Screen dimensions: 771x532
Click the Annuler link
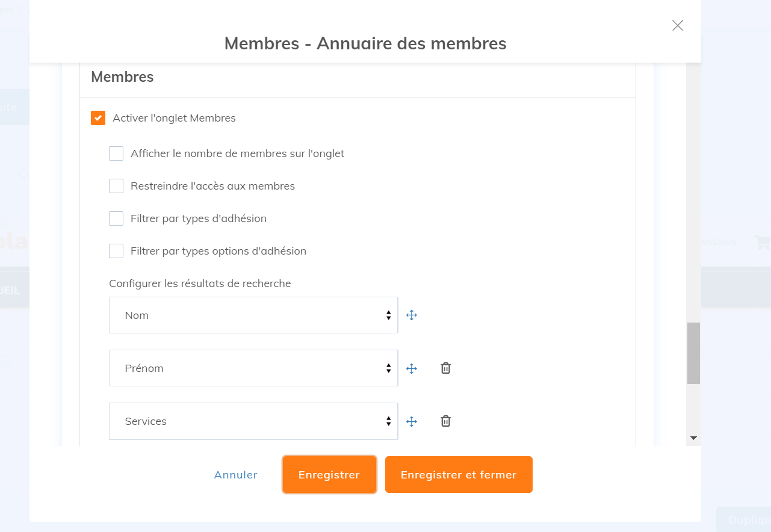point(235,475)
